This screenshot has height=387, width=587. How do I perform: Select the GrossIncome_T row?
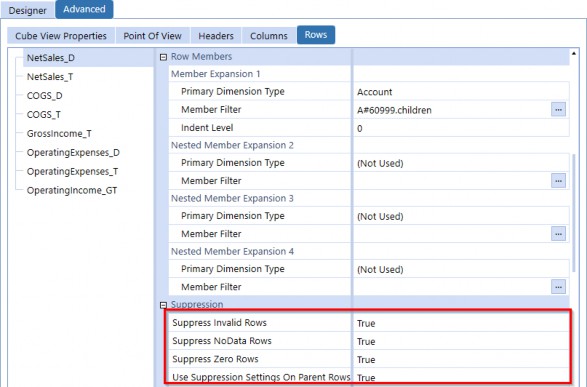coord(59,134)
